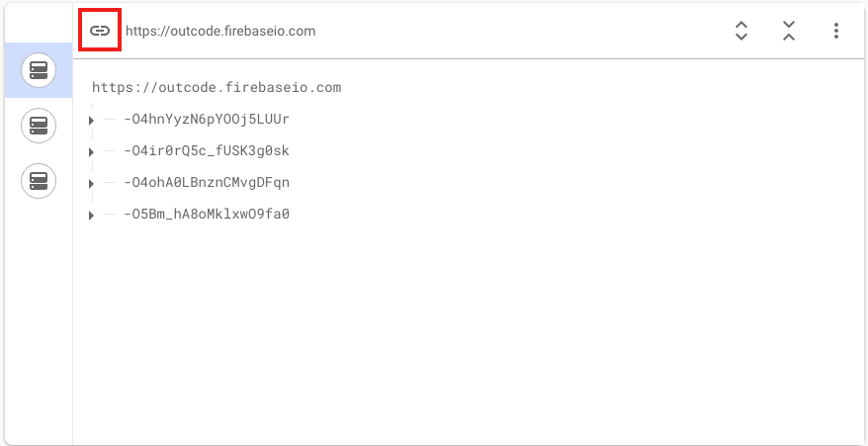The image size is (868, 446).
Task: Switch to the third database icon
Action: 39,181
